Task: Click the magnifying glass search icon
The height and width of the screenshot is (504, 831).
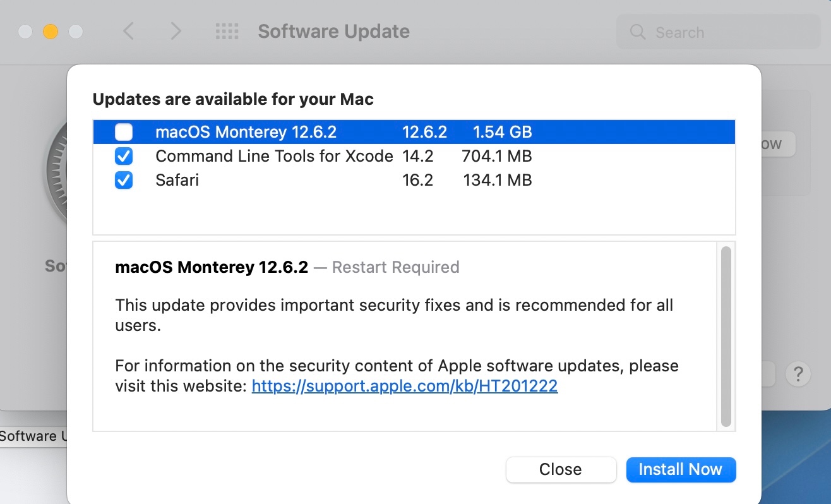Action: click(638, 32)
